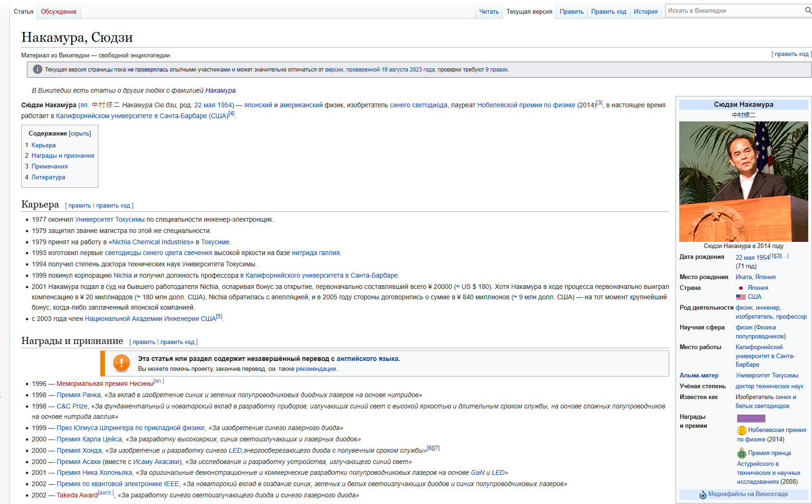The height and width of the screenshot is (504, 812).
Task: Click the top-right править код link
Action: [791, 54]
